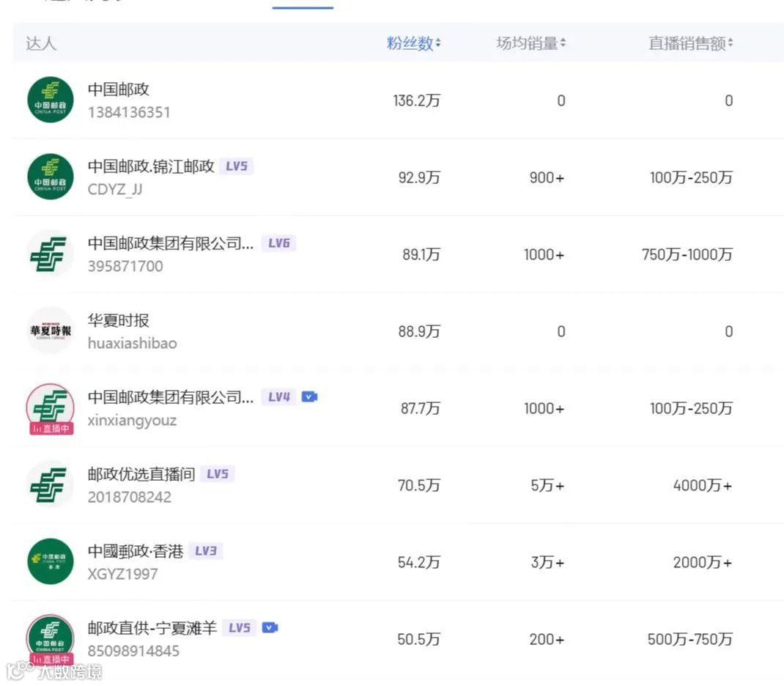Select account ID 1384136351
This screenshot has width=784, height=686.
[129, 112]
